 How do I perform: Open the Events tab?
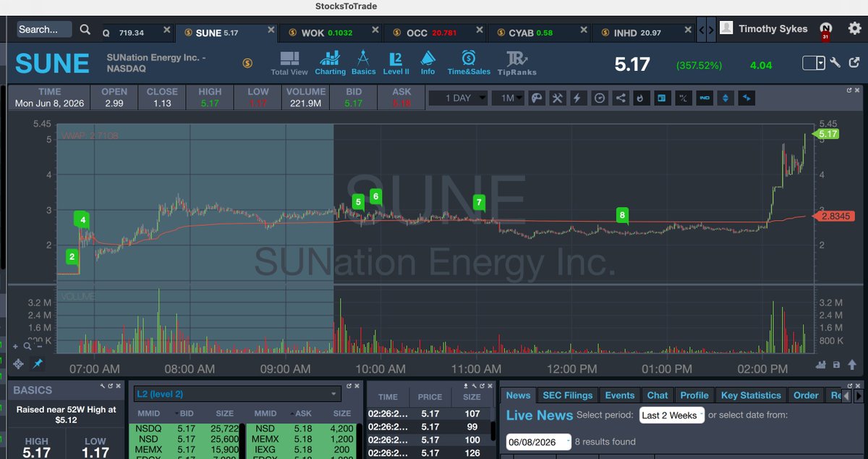[x=620, y=395]
